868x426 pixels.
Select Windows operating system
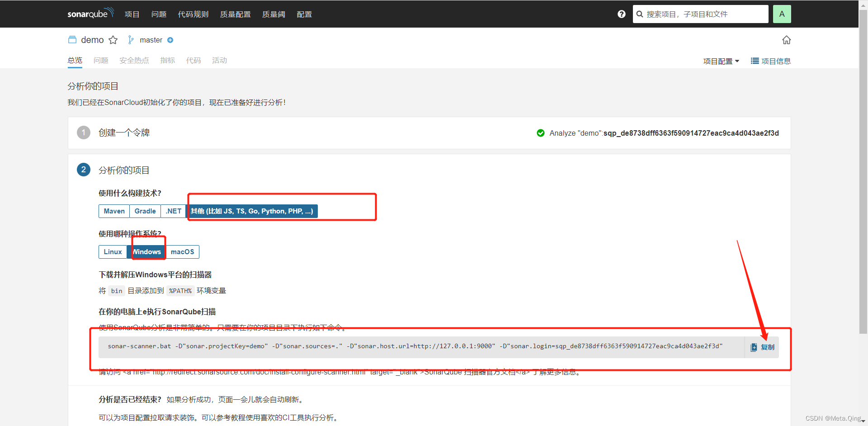[146, 252]
